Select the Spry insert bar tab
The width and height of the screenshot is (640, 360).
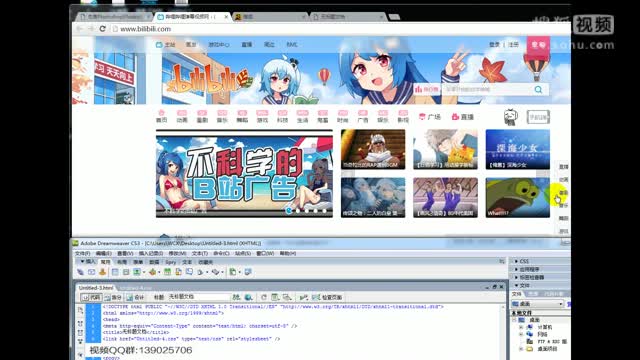(x=170, y=262)
